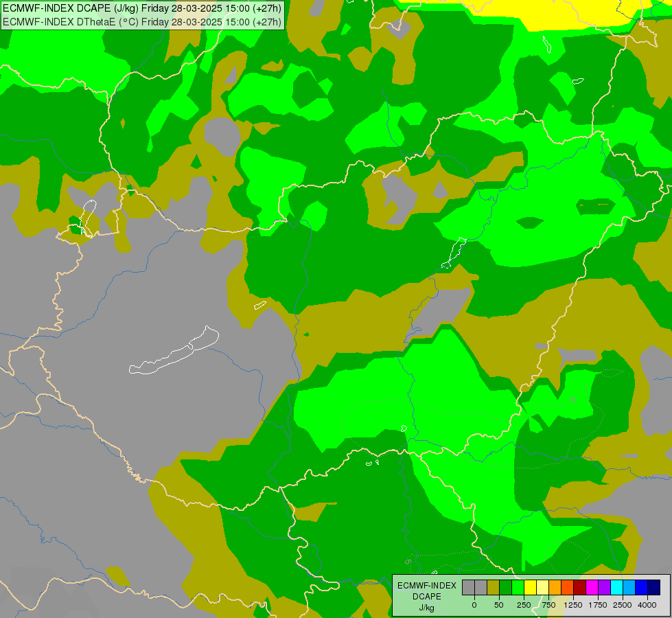
Task: Click the legend value 750
Action: [x=548, y=605]
